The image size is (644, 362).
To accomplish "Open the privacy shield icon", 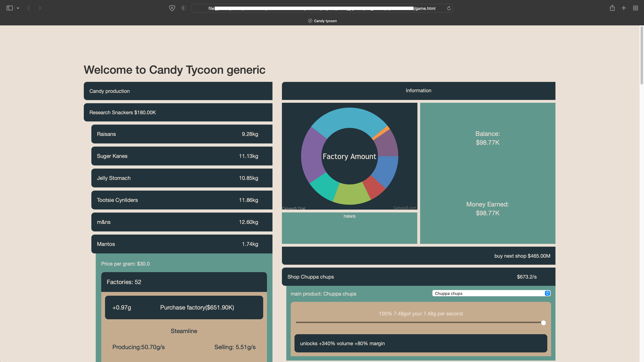I will [172, 8].
